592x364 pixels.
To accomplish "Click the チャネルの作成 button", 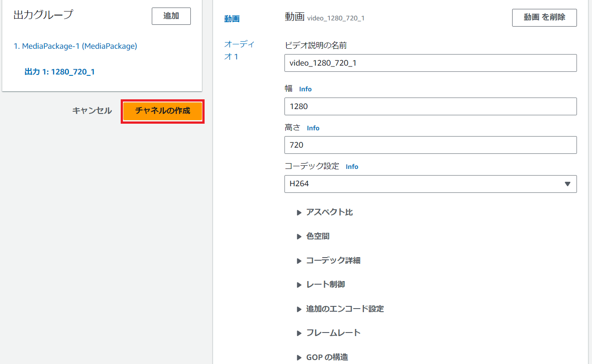I will tap(162, 111).
